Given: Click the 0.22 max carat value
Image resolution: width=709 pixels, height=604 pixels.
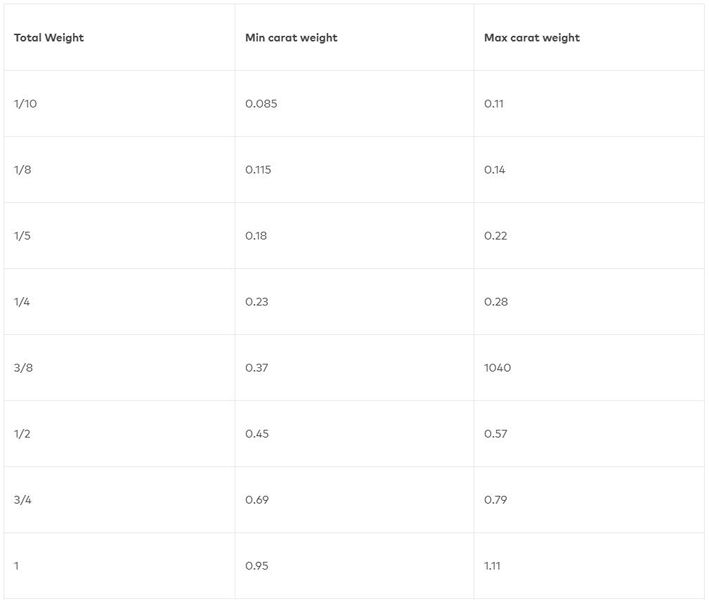Looking at the screenshot, I should point(494,236).
